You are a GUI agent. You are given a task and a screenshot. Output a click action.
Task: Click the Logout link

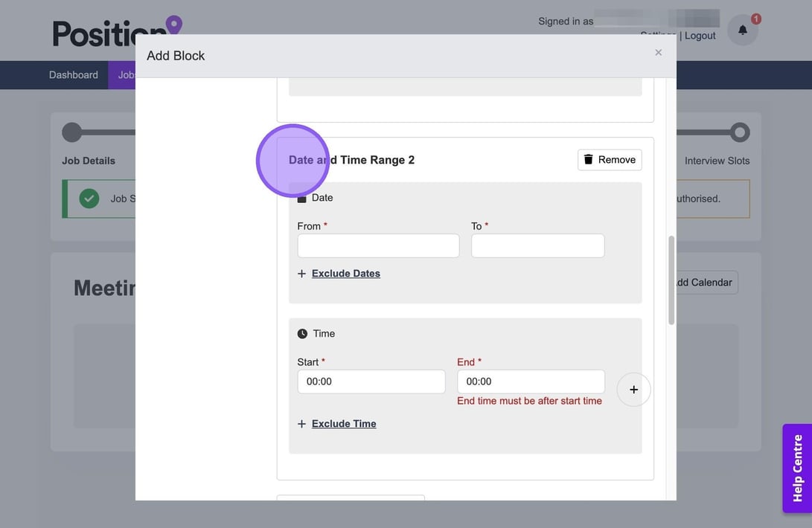700,36
